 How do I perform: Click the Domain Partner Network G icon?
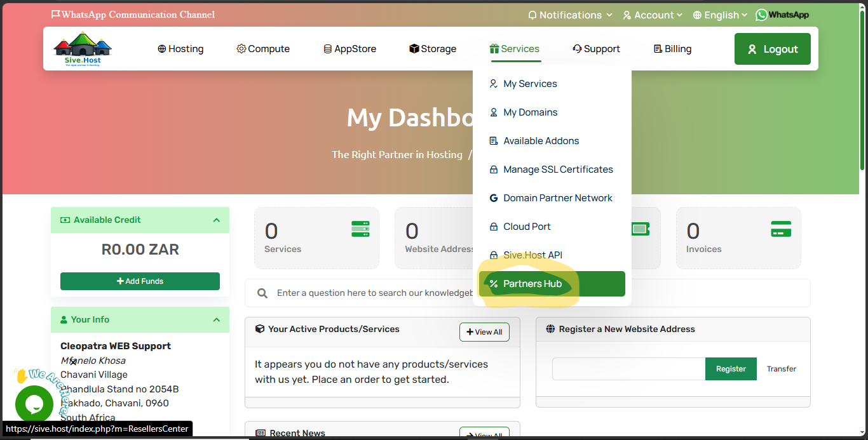coord(493,198)
